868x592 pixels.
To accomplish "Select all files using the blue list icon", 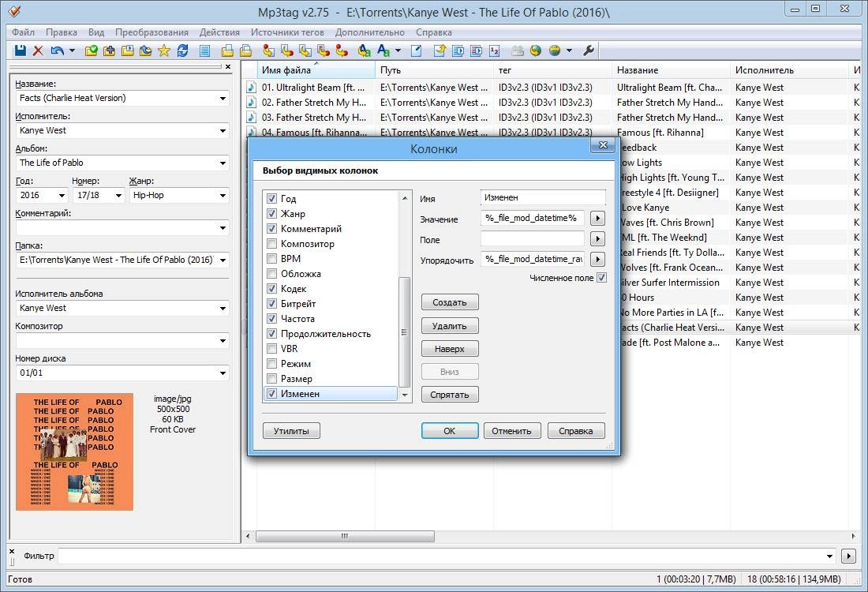I will tap(205, 51).
